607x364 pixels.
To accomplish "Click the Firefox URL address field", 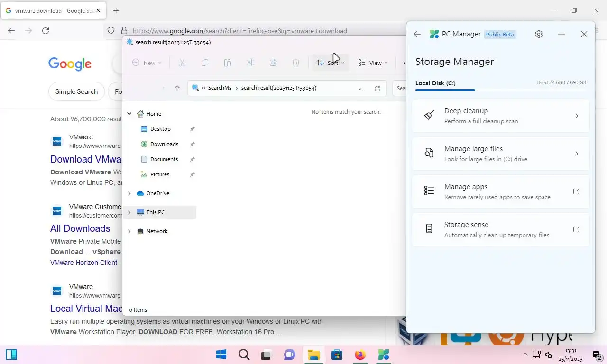I will (239, 31).
